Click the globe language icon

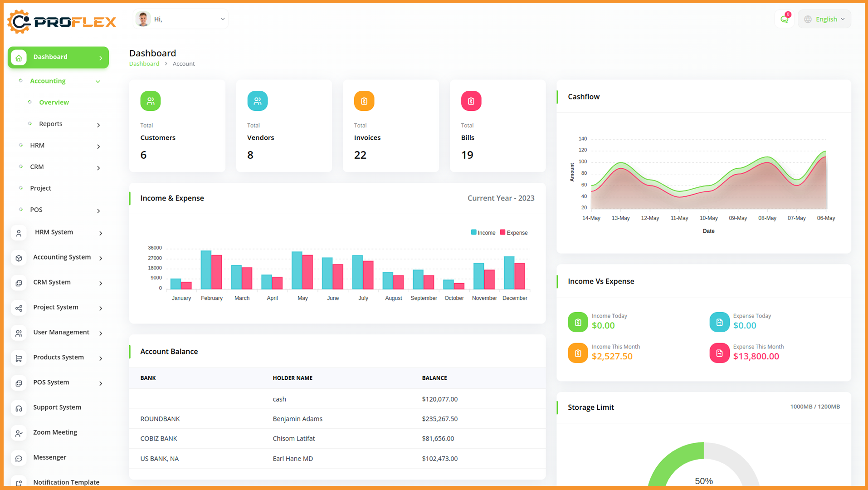pos(808,19)
